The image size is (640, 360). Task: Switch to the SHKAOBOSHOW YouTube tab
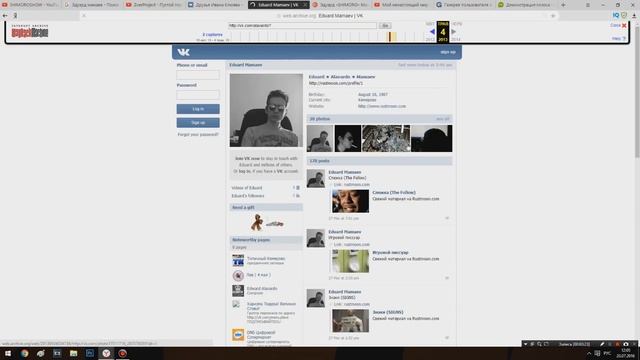(x=31, y=5)
